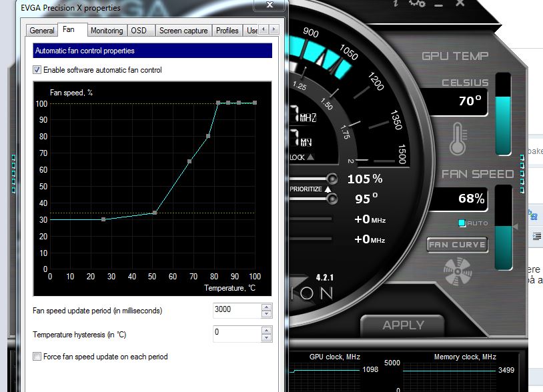Switch to the Monitoring tab
Screen dimensions: 543x392
[x=107, y=31]
